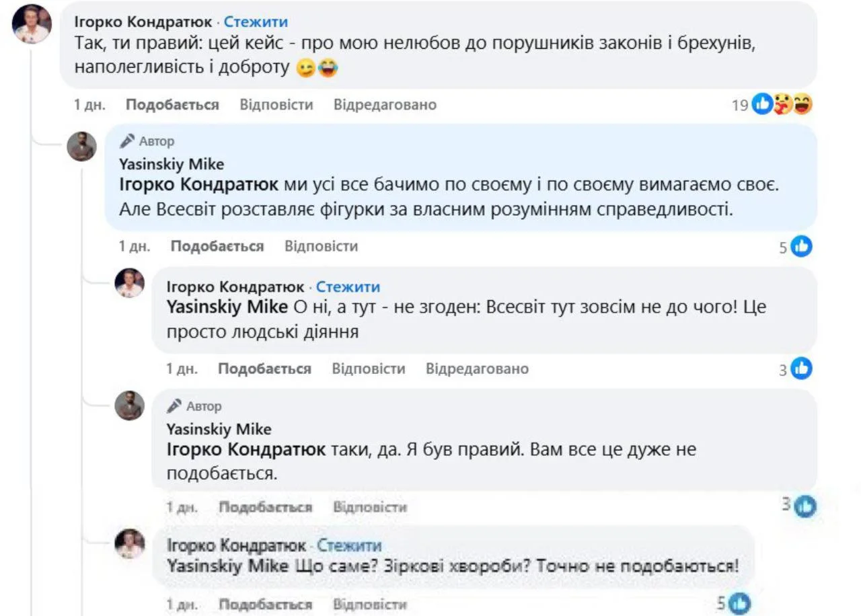Click avatar beside 'О ні, а тут' reply

(129, 283)
